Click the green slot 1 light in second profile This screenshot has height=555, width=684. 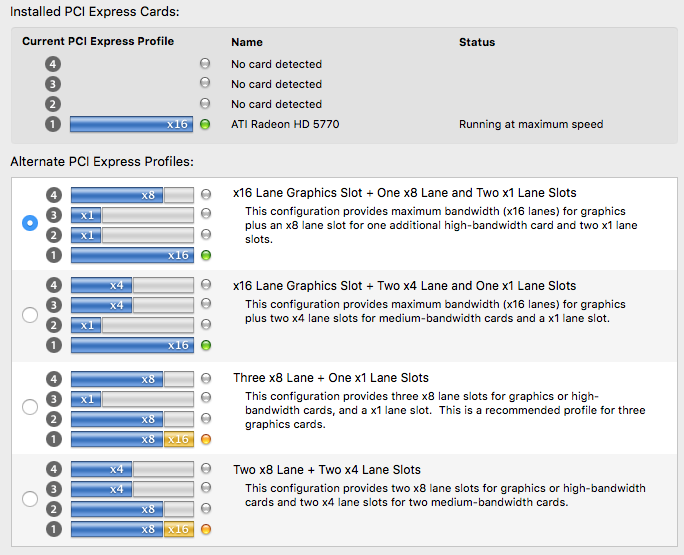click(x=205, y=345)
